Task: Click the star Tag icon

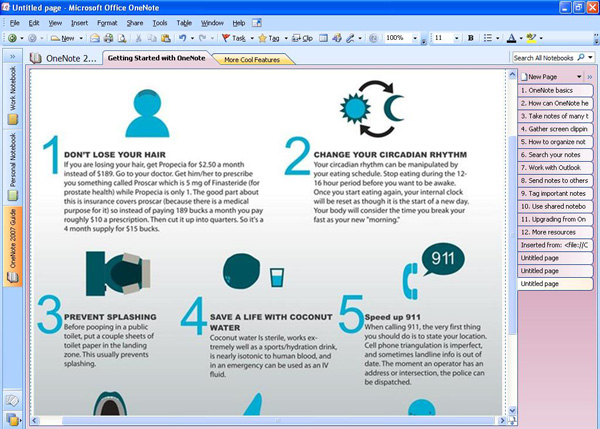Action: 262,38
